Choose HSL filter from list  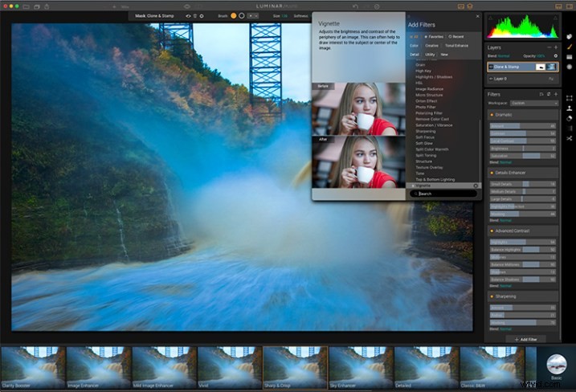tap(419, 83)
